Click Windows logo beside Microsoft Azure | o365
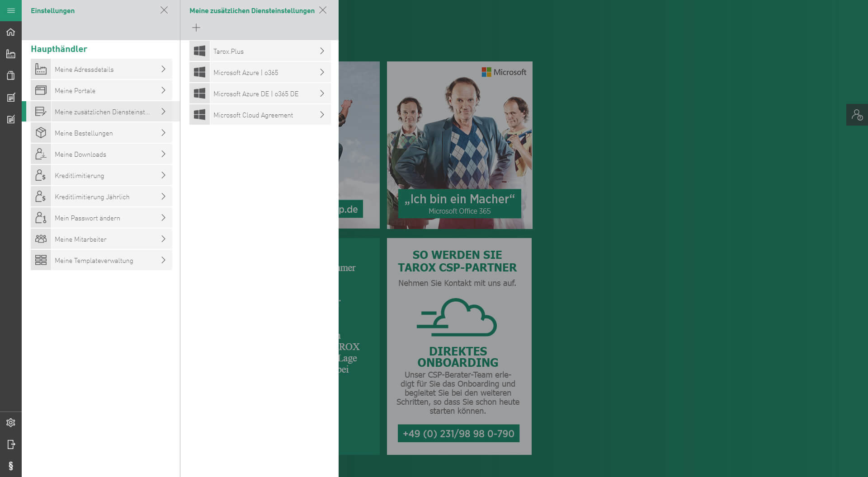The image size is (868, 477). coord(199,72)
